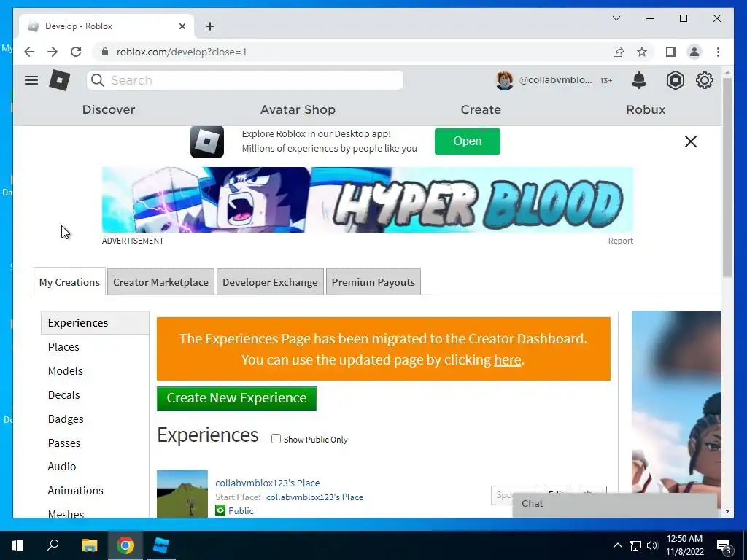Report the Hyper Blood advertisement
The height and width of the screenshot is (560, 747).
(620, 241)
